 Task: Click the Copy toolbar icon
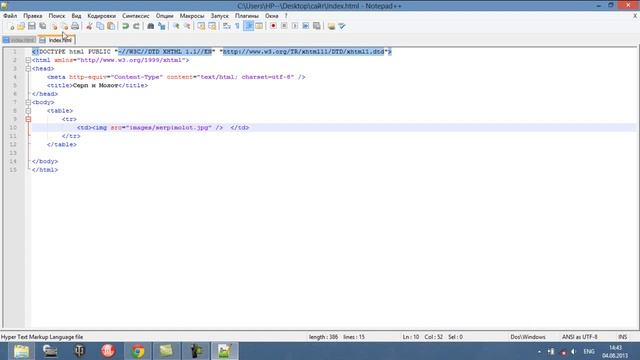[x=100, y=26]
